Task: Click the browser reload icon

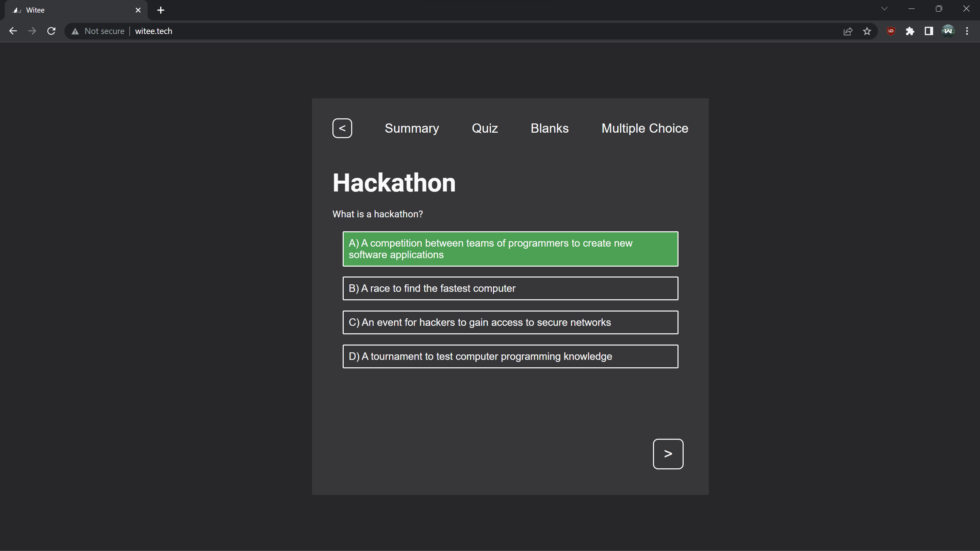Action: (x=51, y=31)
